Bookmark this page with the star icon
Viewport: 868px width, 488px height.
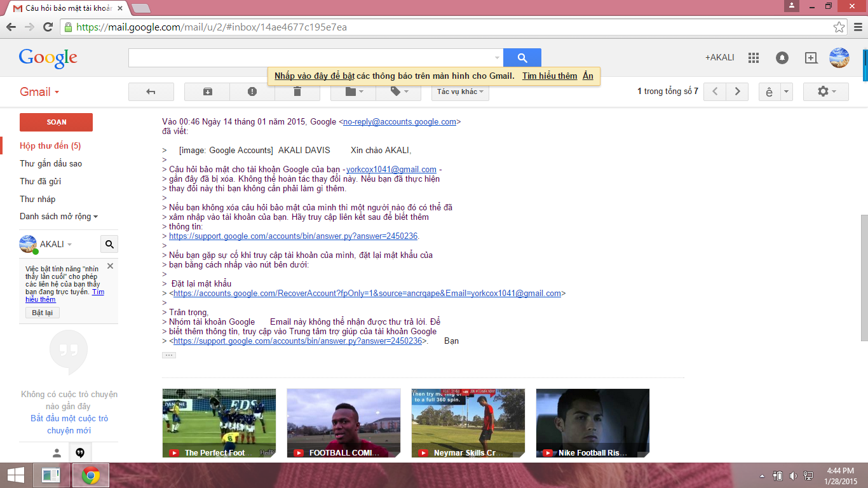839,27
